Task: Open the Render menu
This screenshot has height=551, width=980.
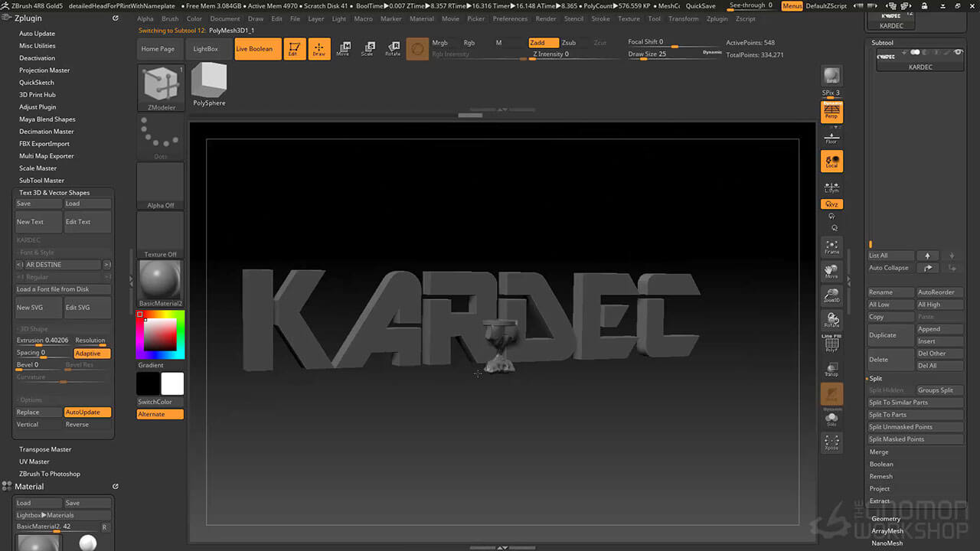Action: pos(545,18)
